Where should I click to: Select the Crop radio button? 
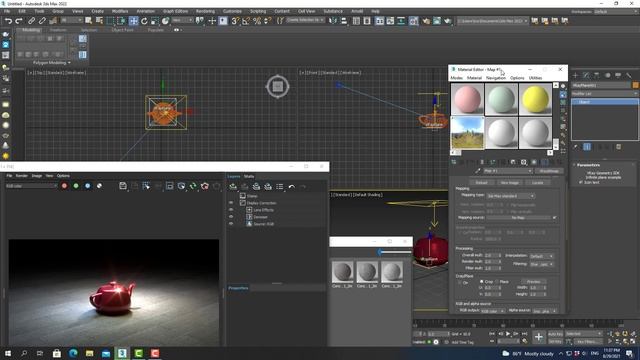tap(482, 282)
